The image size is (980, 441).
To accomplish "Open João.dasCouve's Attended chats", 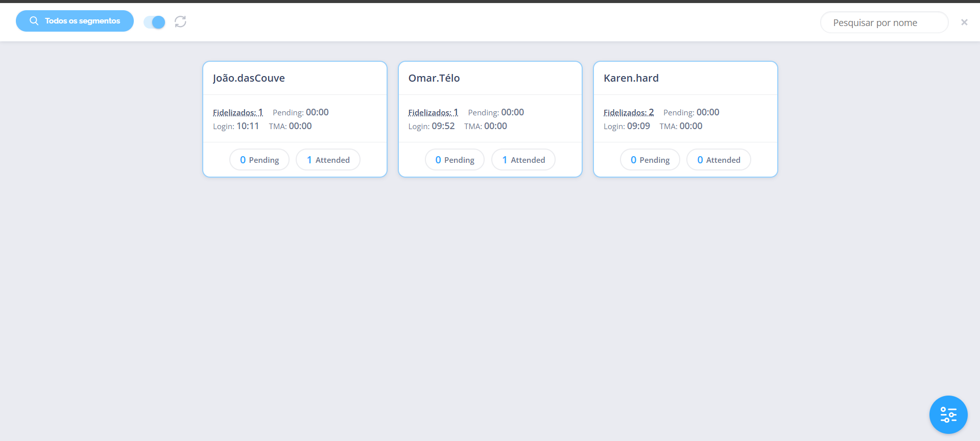I will [x=328, y=160].
